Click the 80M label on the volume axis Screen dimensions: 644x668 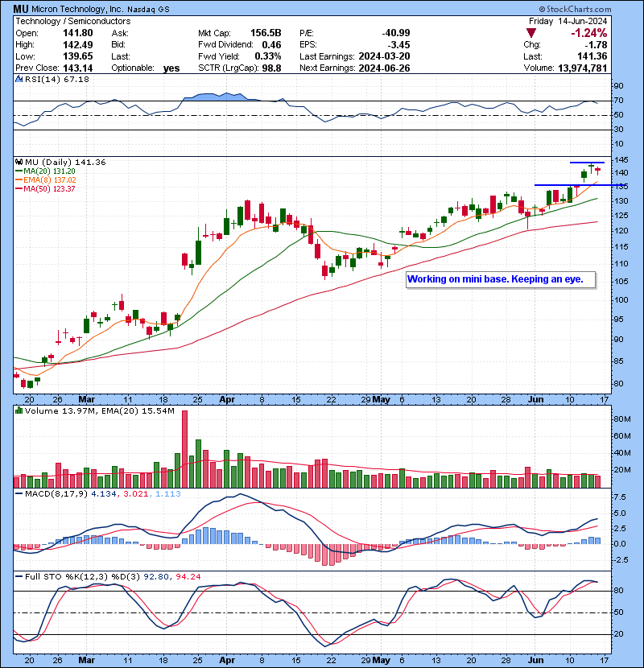[621, 419]
